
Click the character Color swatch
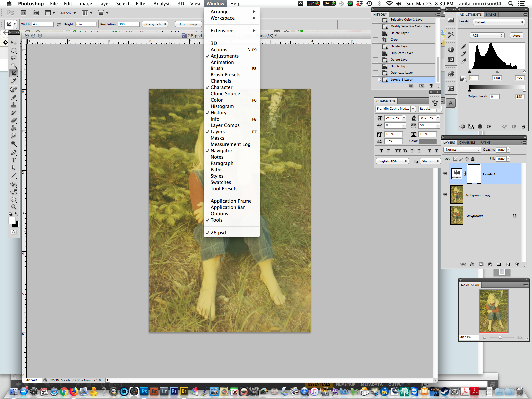[428, 141]
